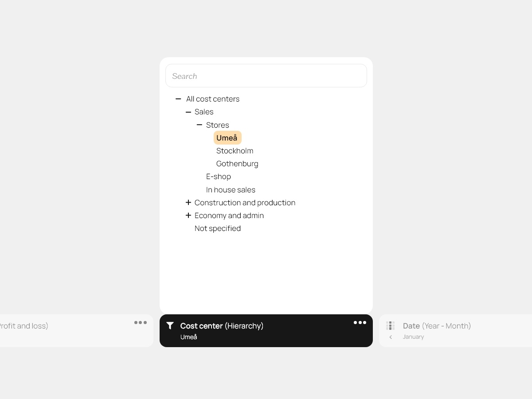This screenshot has height=399, width=532.
Task: Pick In house sales
Action: pos(231,190)
